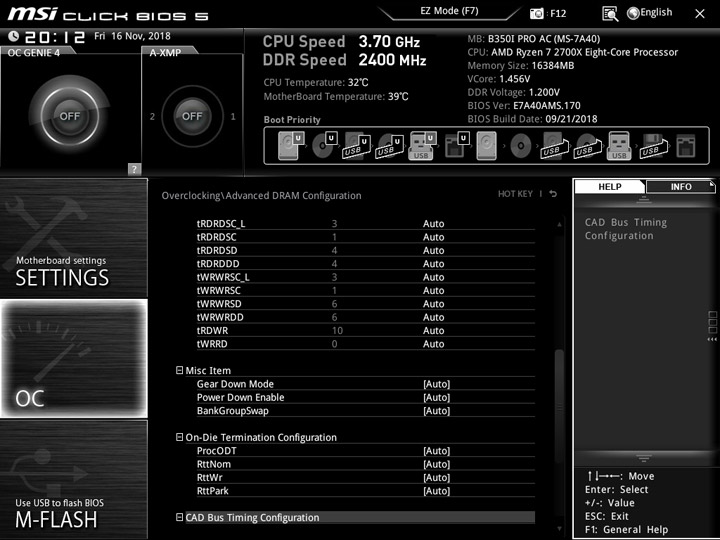Screen dimensions: 720x540
Task: Click the globe language icon beside English
Action: (x=633, y=13)
